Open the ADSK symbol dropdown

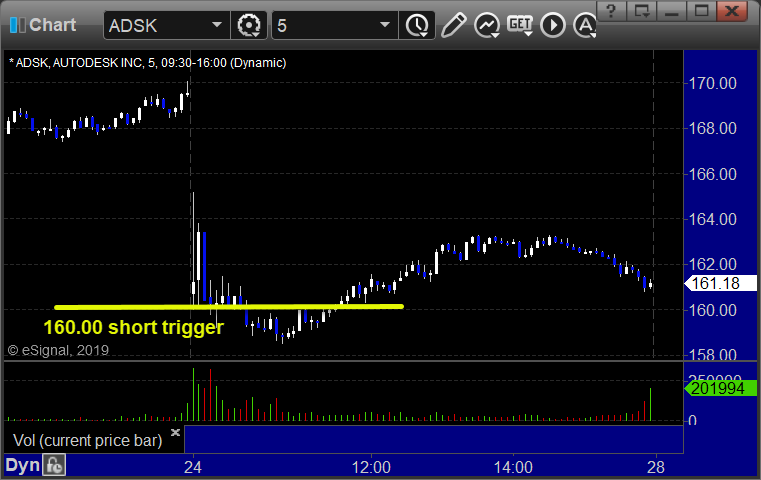[216, 25]
